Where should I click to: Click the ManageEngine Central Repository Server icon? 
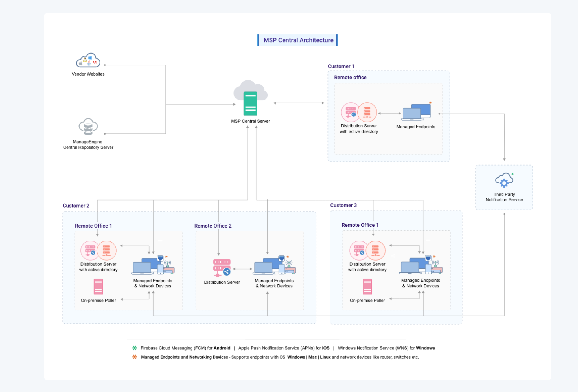click(x=88, y=126)
